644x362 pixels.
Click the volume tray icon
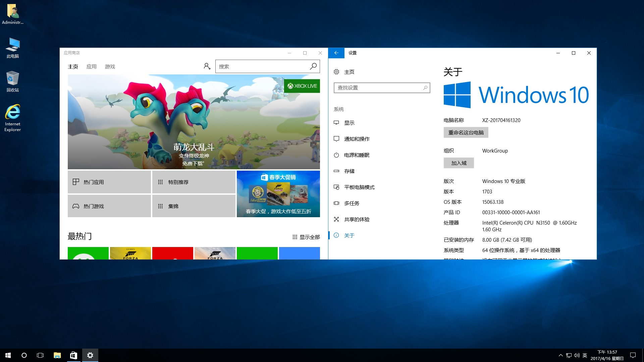pyautogui.click(x=577, y=355)
